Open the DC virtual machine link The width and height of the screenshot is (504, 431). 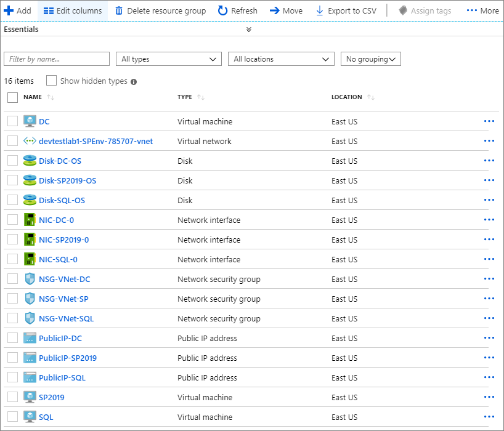point(44,121)
